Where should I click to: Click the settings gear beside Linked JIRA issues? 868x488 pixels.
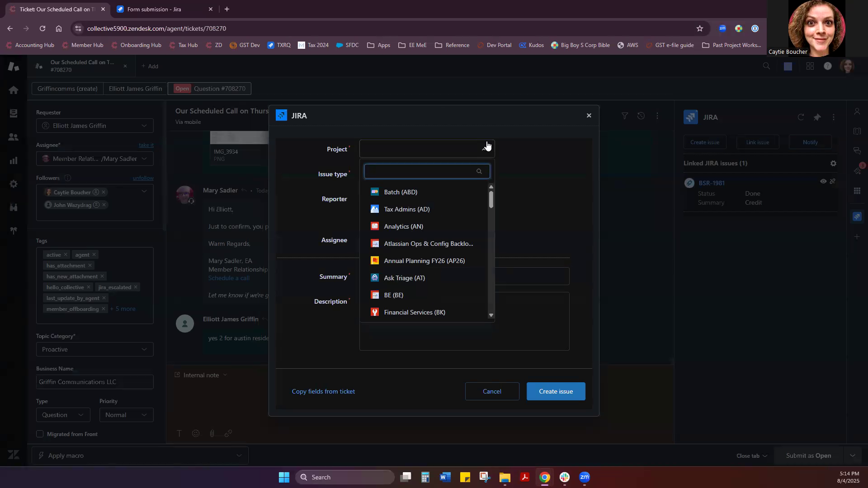[833, 164]
